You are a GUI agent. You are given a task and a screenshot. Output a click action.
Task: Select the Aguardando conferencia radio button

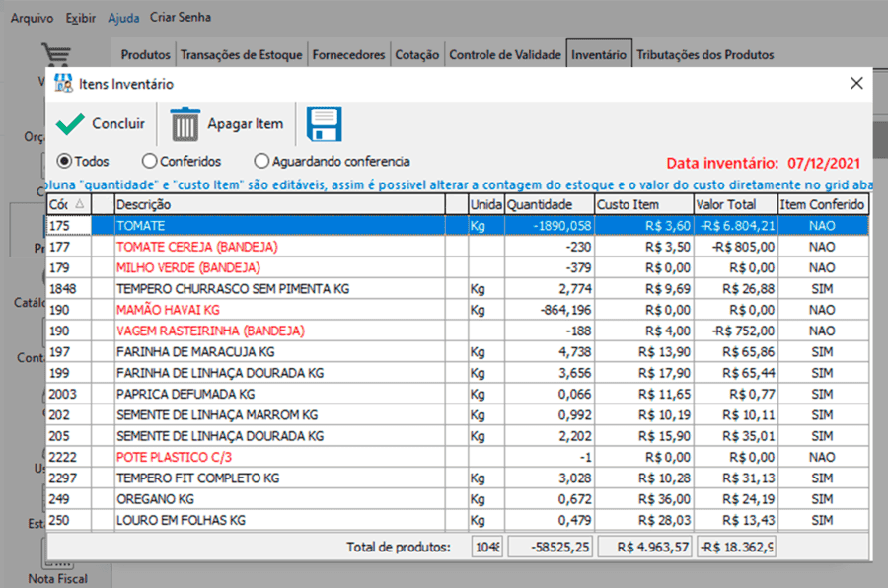[261, 163]
